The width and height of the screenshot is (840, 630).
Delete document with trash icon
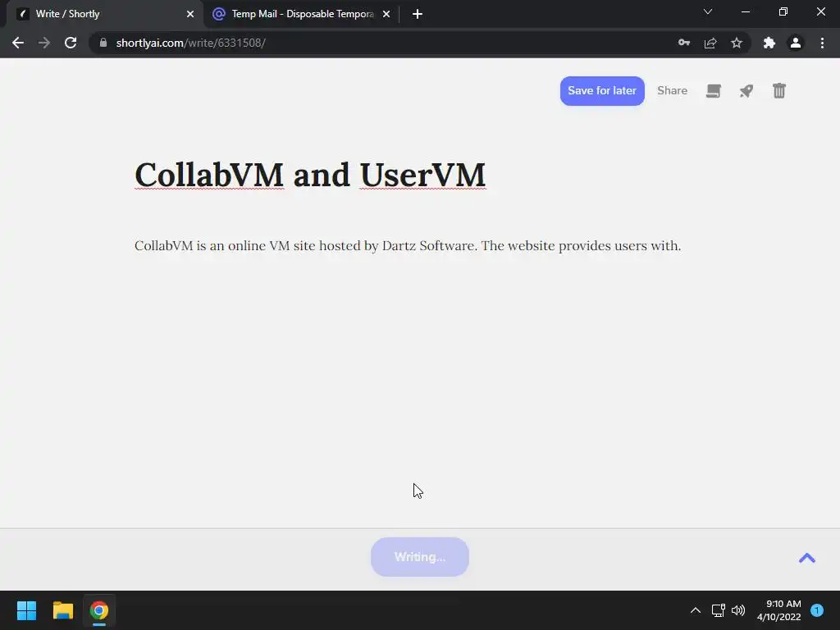click(779, 90)
